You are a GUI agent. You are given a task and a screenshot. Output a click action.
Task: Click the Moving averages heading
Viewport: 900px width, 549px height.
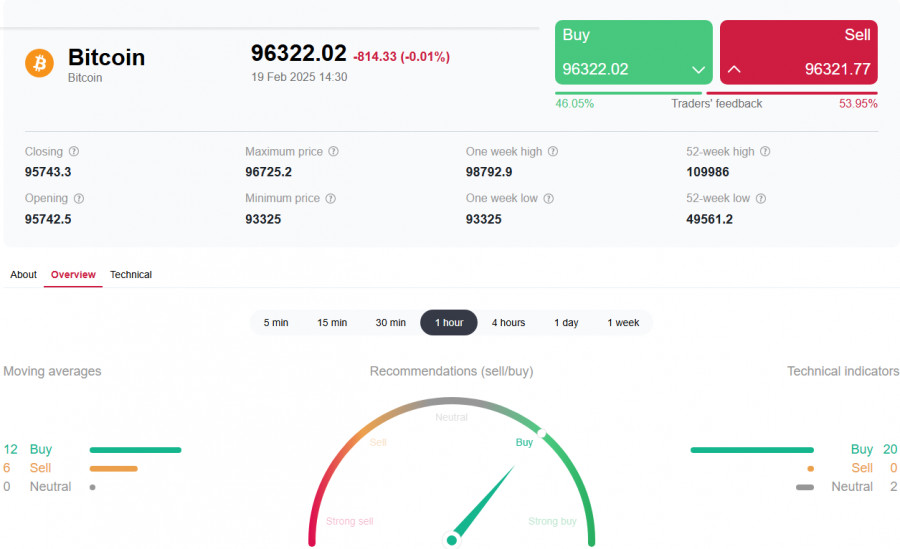tap(52, 371)
